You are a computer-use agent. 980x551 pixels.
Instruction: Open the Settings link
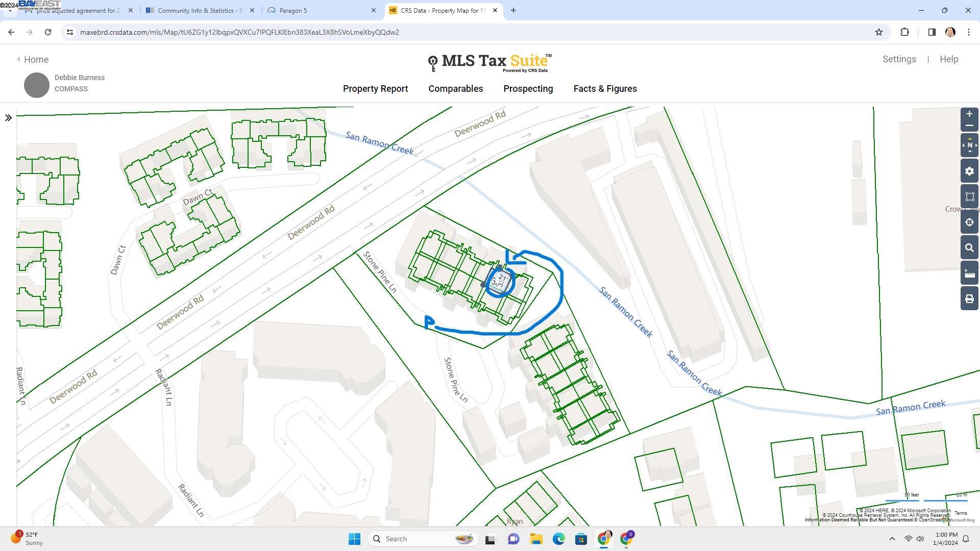point(899,59)
